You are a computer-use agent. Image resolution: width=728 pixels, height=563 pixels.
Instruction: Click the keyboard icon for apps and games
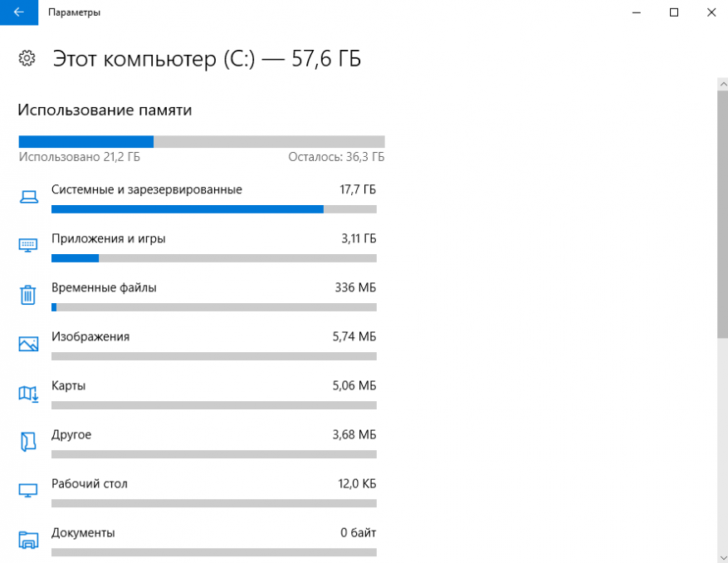tap(28, 245)
